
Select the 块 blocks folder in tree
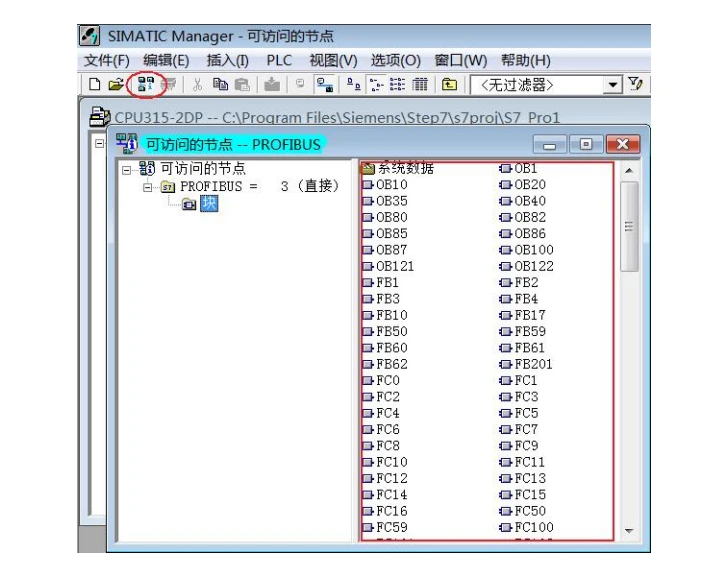click(x=209, y=203)
